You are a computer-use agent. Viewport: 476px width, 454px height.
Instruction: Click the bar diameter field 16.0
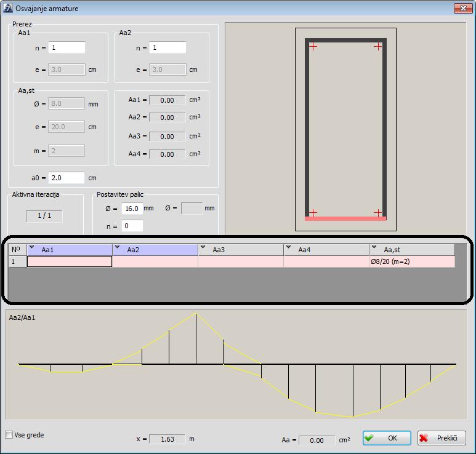[132, 209]
